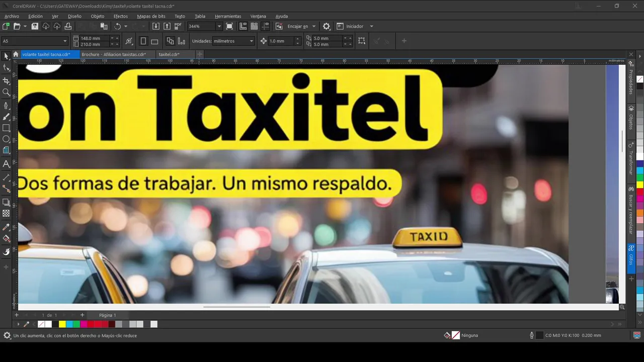This screenshot has height=362, width=644.
Task: Select the Connector tool
Action: point(6,189)
